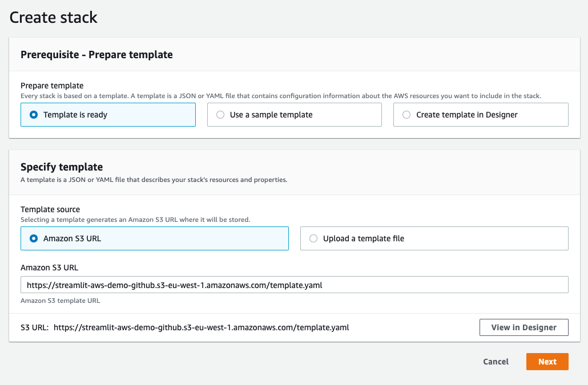588x385 pixels.
Task: Click the 'Selecting a template generates' helper text
Action: pyautogui.click(x=135, y=220)
